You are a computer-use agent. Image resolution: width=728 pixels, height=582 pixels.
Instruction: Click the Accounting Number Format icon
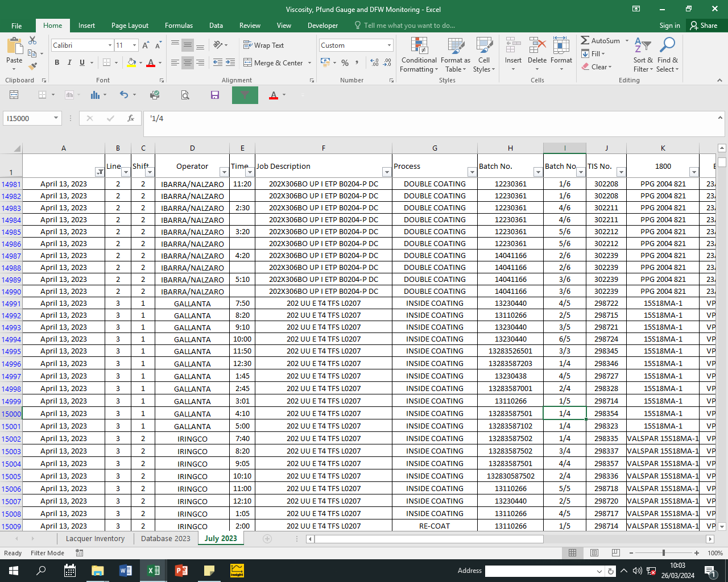[x=325, y=63]
